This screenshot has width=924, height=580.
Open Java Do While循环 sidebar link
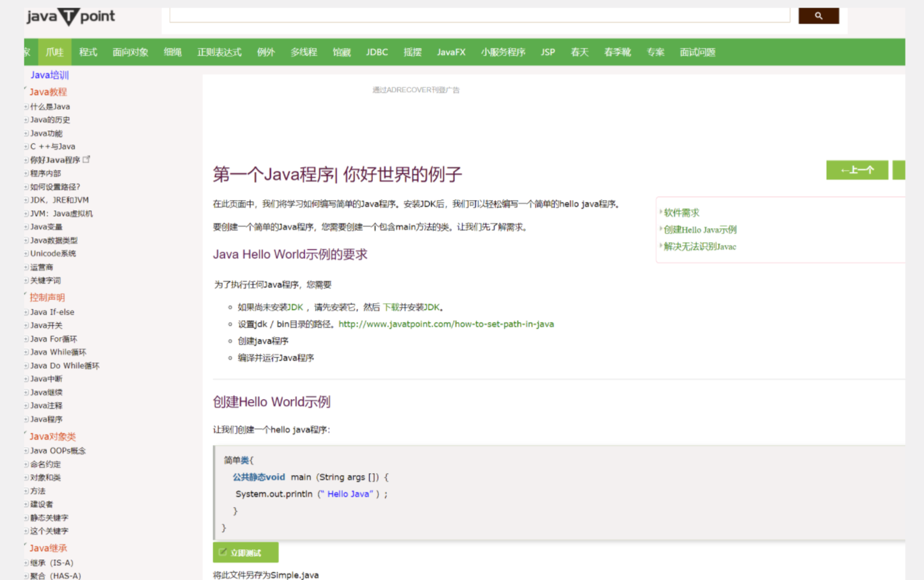(x=65, y=366)
